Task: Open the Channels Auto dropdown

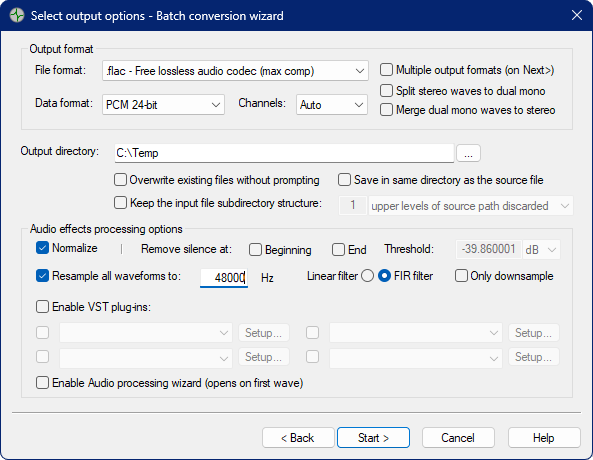Action: click(x=332, y=104)
